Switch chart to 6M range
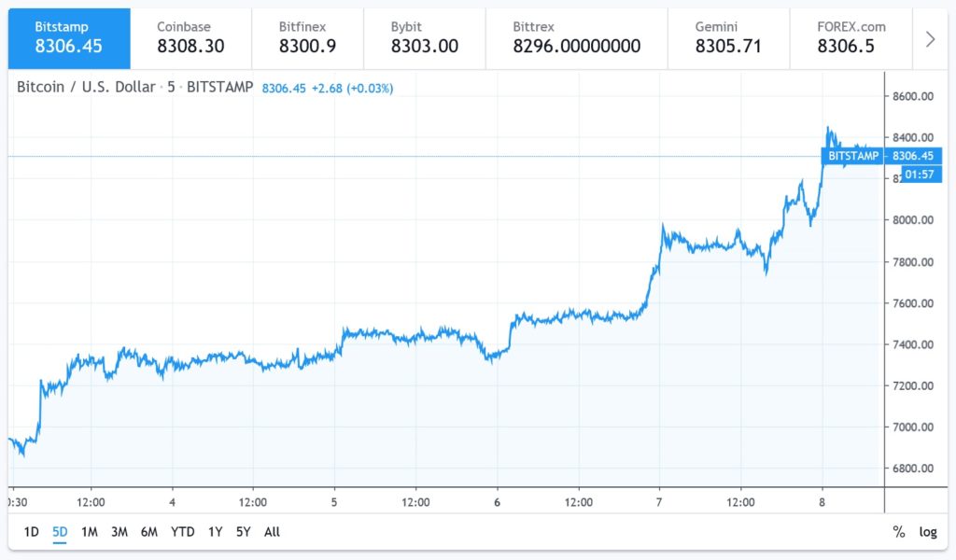Viewport: 956px width, 560px height. pyautogui.click(x=148, y=532)
